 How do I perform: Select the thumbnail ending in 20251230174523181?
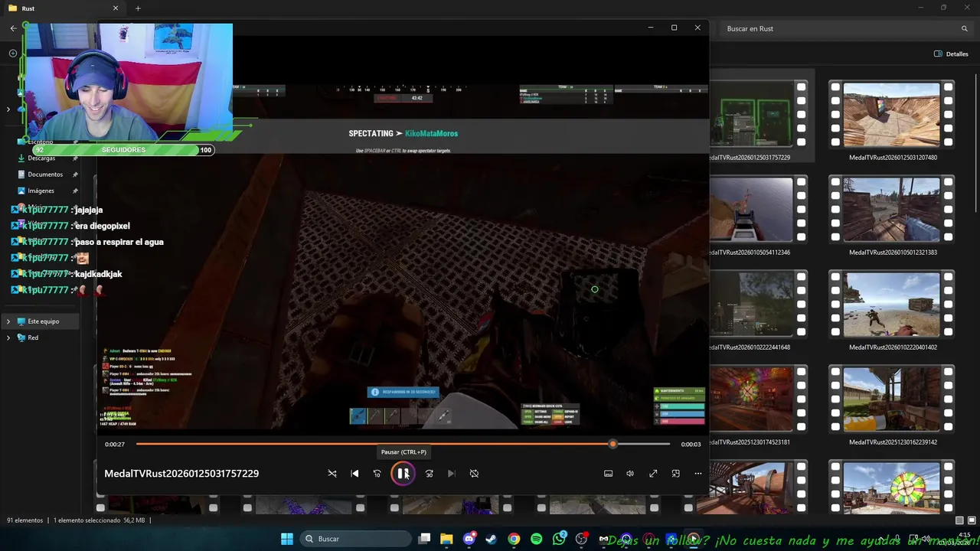(x=758, y=399)
